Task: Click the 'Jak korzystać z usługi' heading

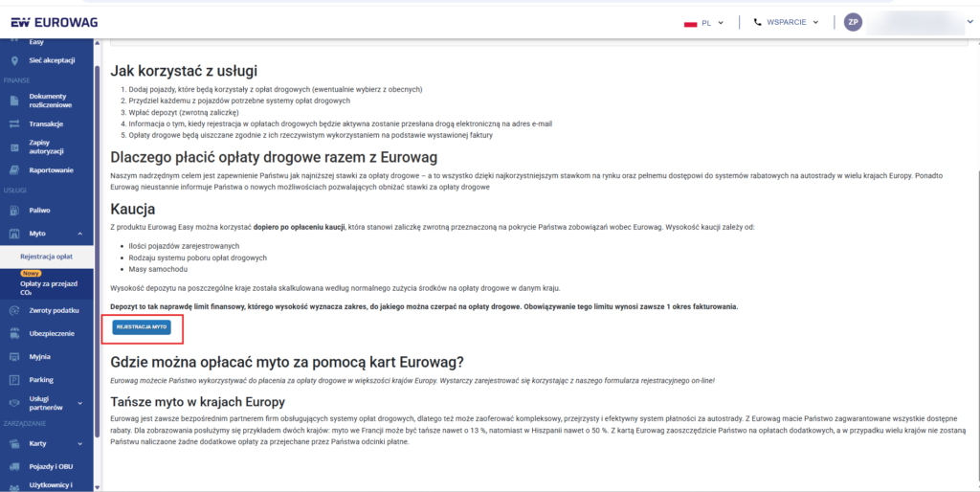Action: click(184, 71)
